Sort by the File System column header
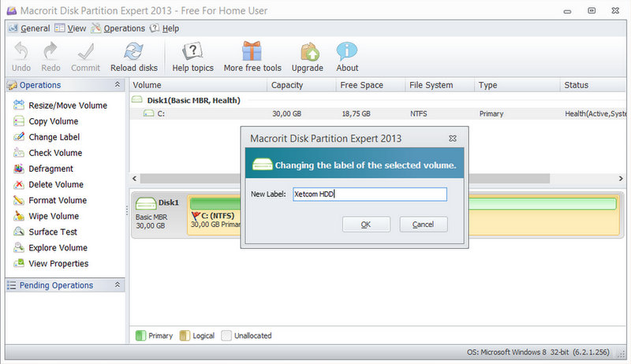Image resolution: width=631 pixels, height=364 pixels. [x=439, y=85]
